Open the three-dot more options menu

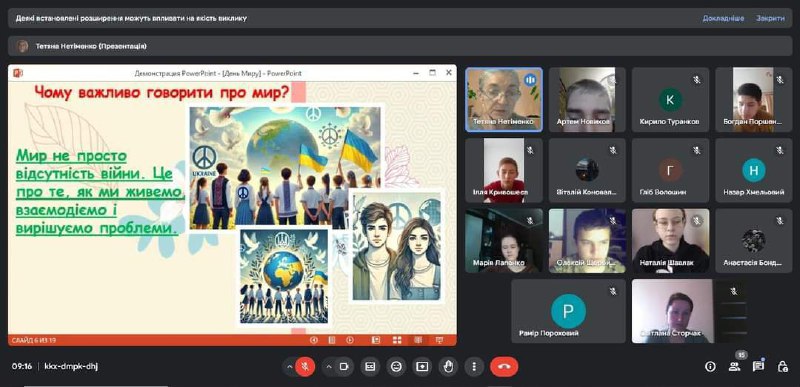click(474, 367)
